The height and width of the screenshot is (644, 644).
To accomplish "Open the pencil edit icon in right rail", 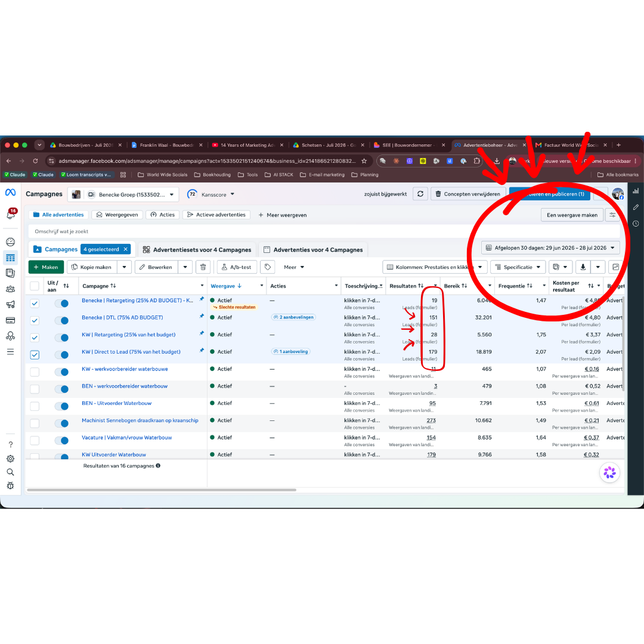I will (636, 208).
